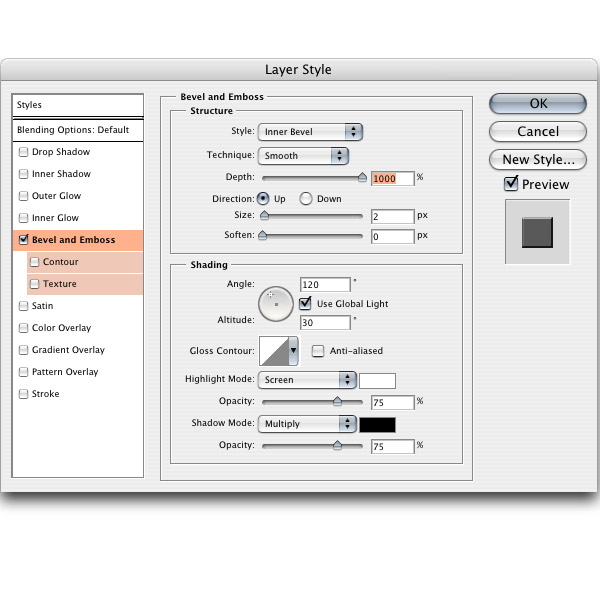
Task: Select the Drop Shadow label
Action: tap(61, 152)
